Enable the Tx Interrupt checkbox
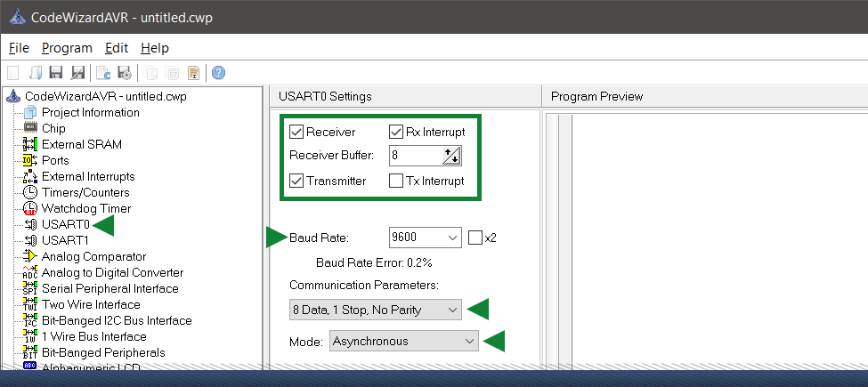The image size is (868, 387). click(396, 181)
